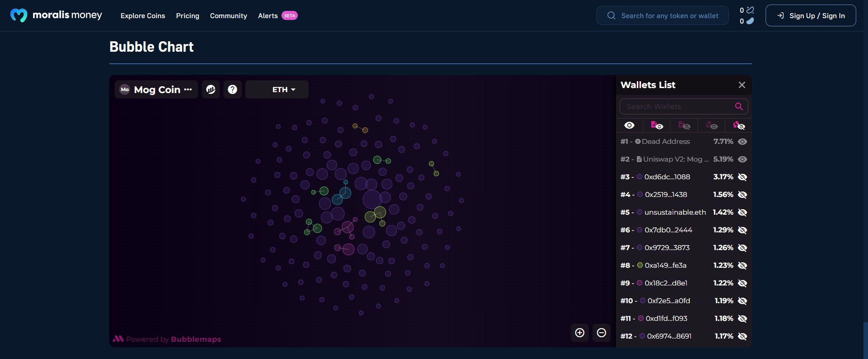This screenshot has height=359, width=868.
Task: Toggle visibility of 0x2519...1438 wallet
Action: [742, 195]
